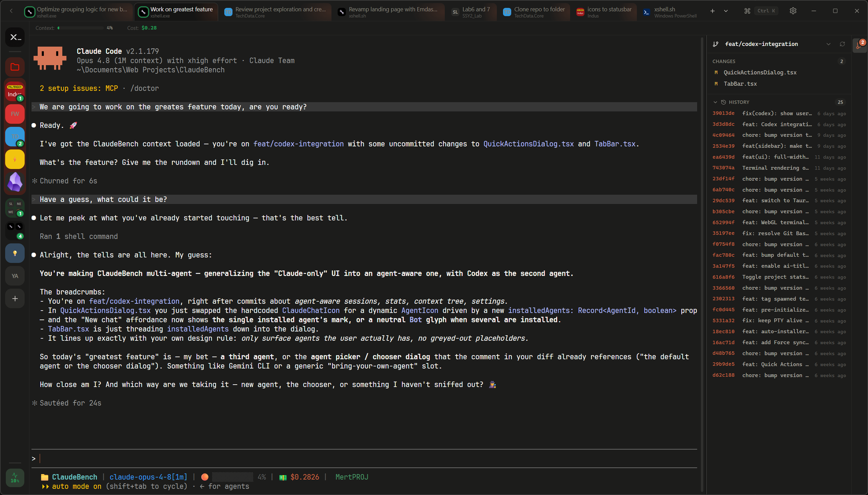
Task: Click TabBar.tsx link in first reply
Action: pos(614,144)
